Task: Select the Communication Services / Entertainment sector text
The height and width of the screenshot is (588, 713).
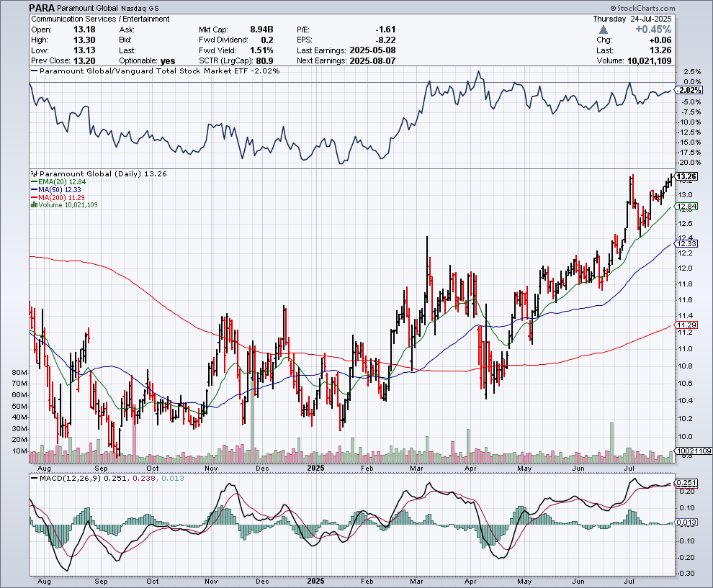Action: pos(100,19)
